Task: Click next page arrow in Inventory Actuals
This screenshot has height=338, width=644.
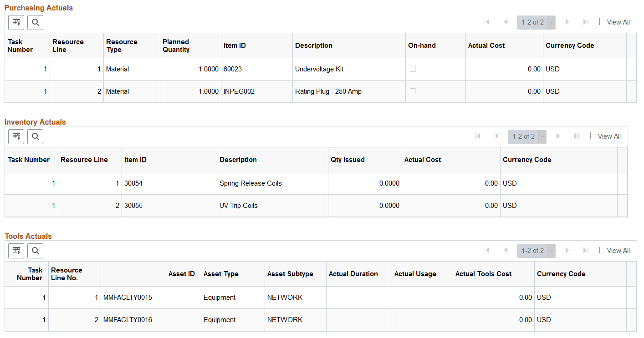Action: [558, 136]
